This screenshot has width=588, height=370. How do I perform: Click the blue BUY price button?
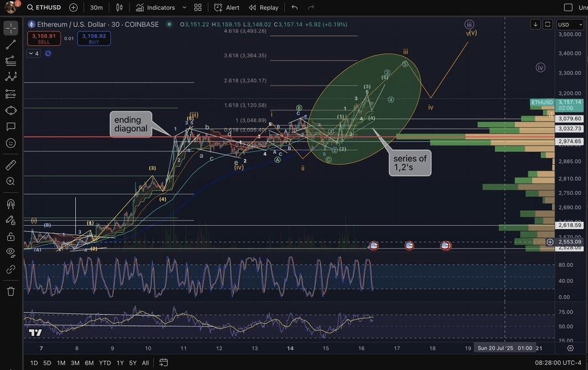(x=93, y=39)
